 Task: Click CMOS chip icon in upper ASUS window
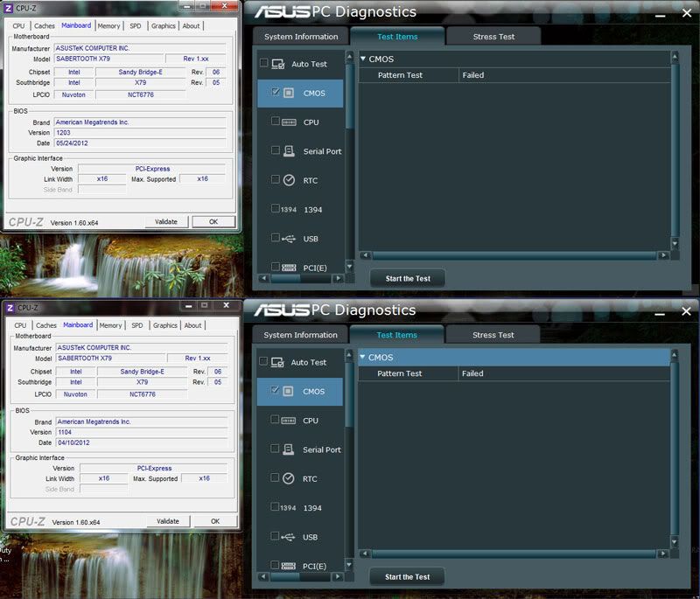click(289, 93)
